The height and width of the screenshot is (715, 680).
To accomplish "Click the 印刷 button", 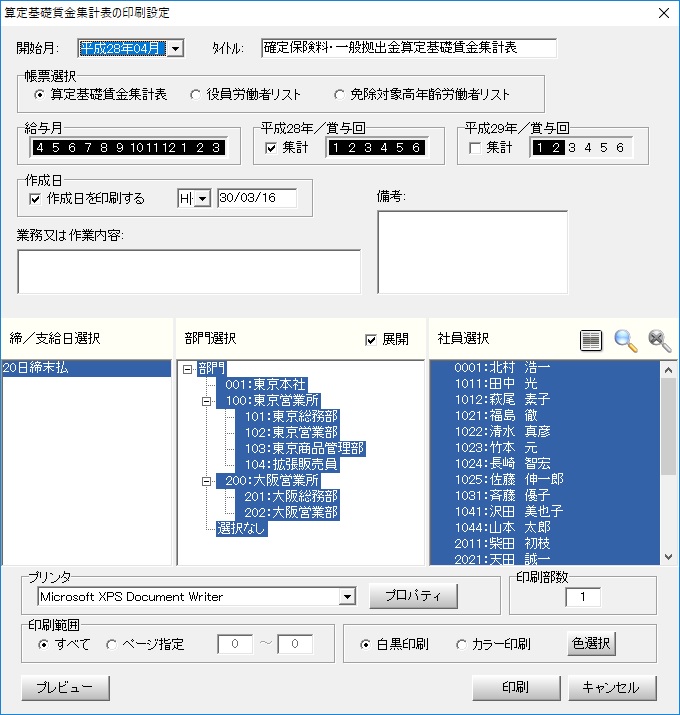I will (x=516, y=688).
